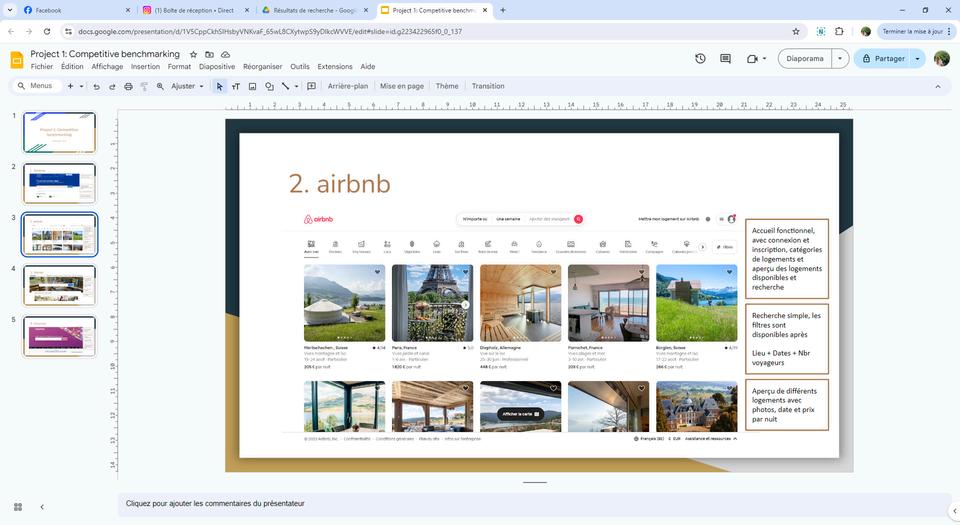Open the Insertion menu
This screenshot has height=525, width=960.
pyautogui.click(x=145, y=67)
